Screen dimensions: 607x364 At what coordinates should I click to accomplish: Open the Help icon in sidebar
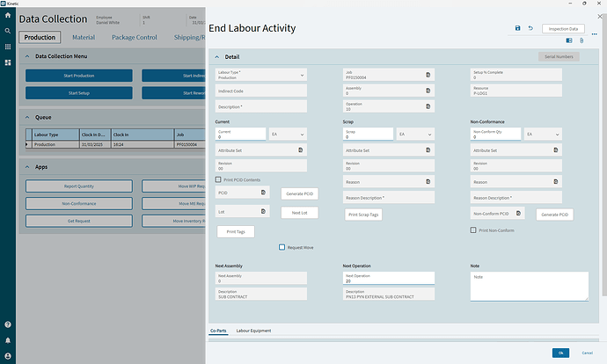click(x=8, y=324)
